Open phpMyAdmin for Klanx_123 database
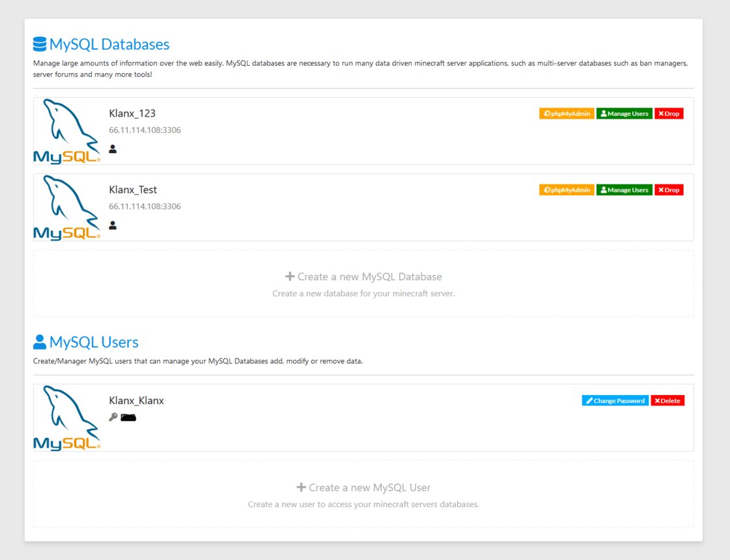 tap(566, 113)
